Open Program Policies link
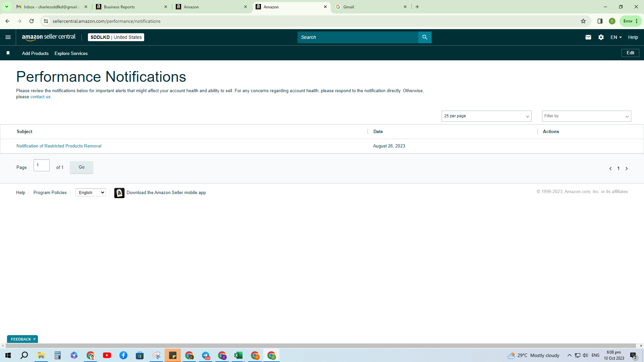644x362 pixels. (x=50, y=193)
